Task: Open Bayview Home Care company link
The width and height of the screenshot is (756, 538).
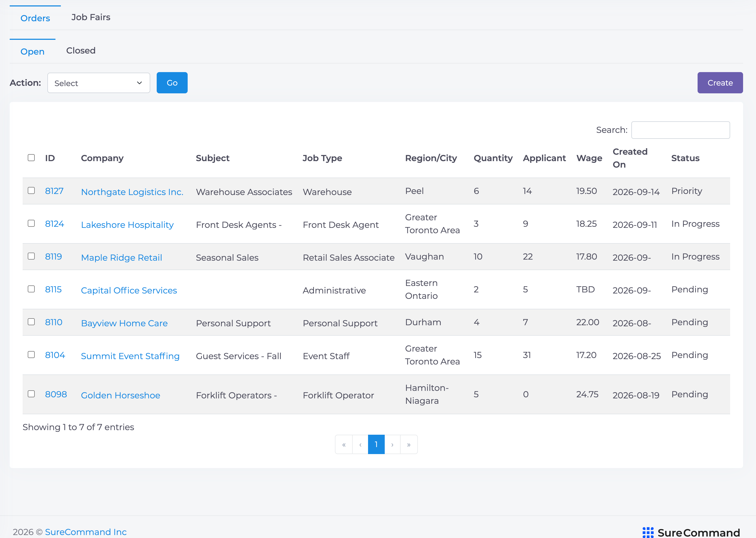Action: (x=124, y=323)
